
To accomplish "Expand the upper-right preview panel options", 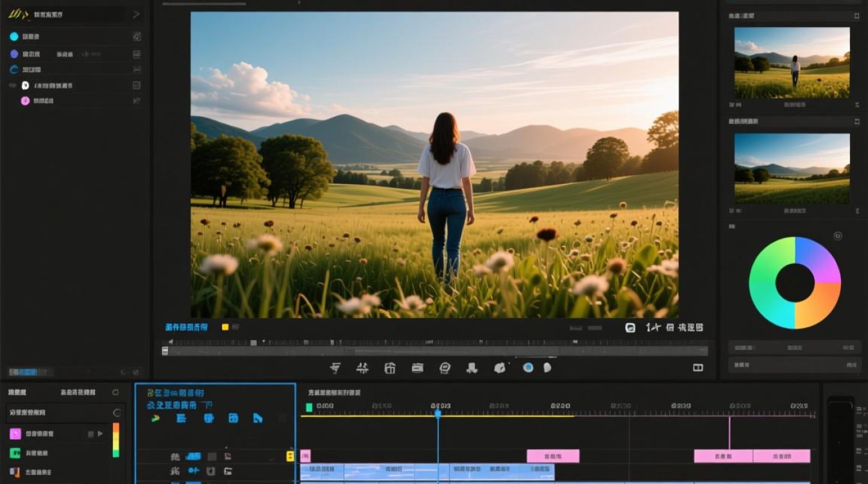I will click(857, 15).
